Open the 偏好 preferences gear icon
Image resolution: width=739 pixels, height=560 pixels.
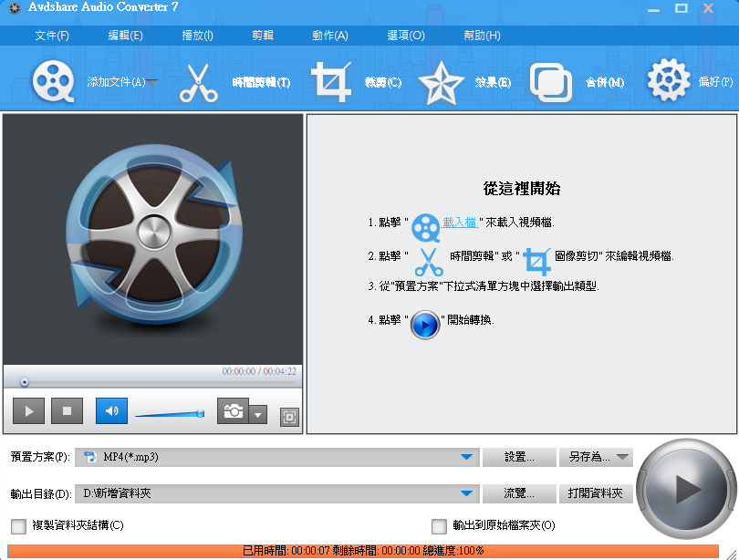click(x=669, y=80)
